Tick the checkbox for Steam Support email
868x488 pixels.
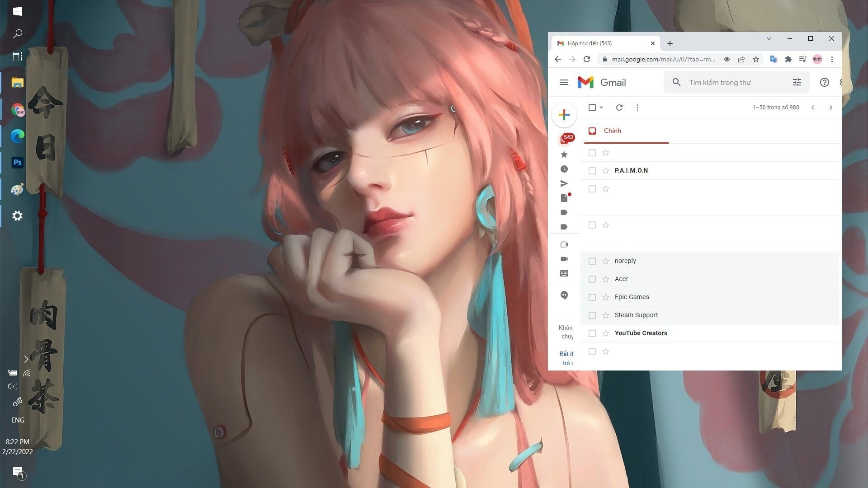592,315
